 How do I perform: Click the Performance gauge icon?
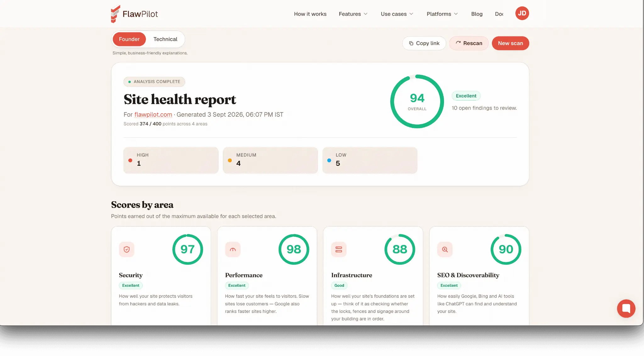(x=233, y=249)
